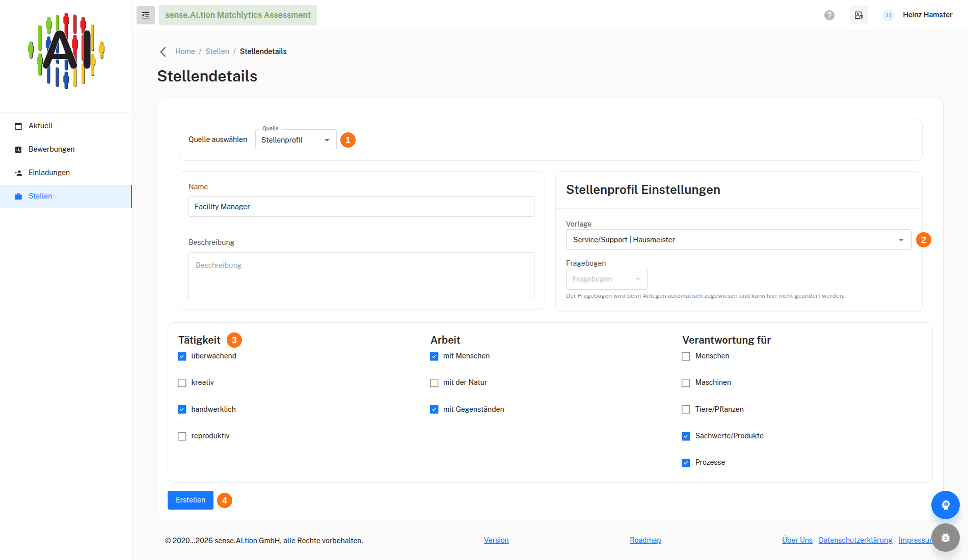Enable the reproduktiv checkbox

coord(182,436)
